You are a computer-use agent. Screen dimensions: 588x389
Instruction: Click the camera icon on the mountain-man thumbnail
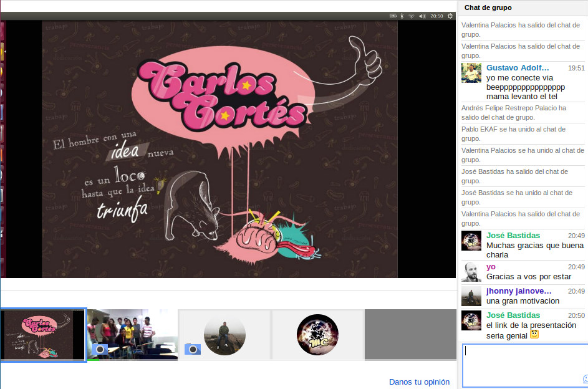tap(193, 349)
